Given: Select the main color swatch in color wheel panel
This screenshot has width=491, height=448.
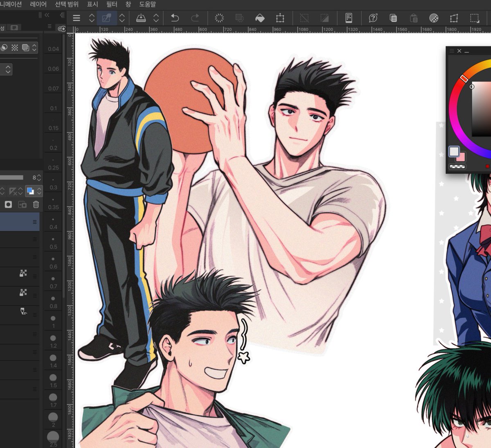Looking at the screenshot, I should 454,151.
